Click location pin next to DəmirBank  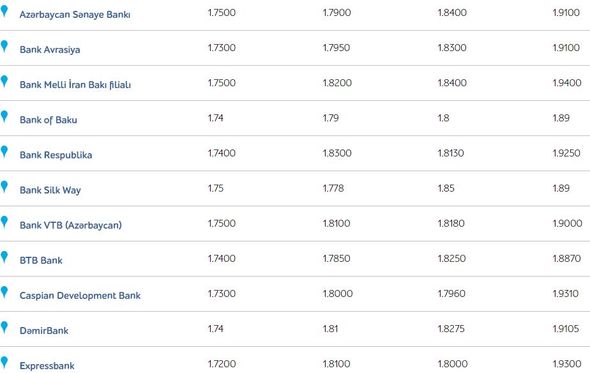pos(4,327)
